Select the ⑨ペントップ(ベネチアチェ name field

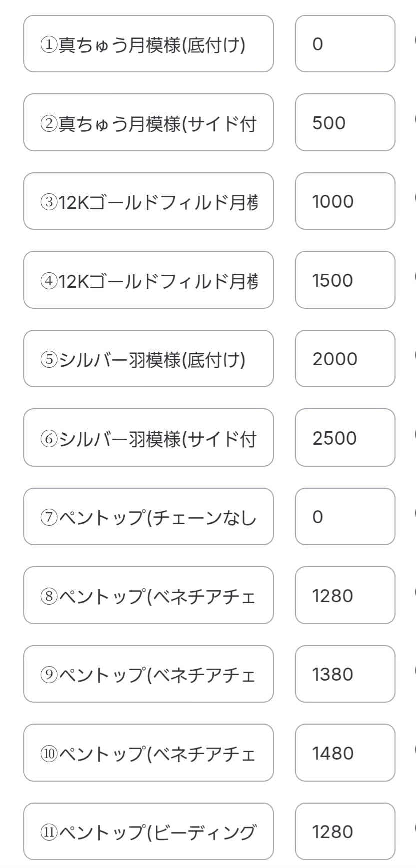coord(148,674)
